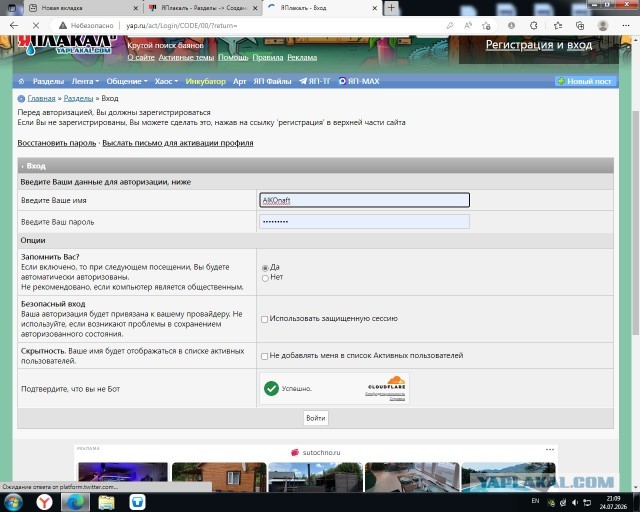
Task: Click the EN language indicator
Action: [x=535, y=501]
